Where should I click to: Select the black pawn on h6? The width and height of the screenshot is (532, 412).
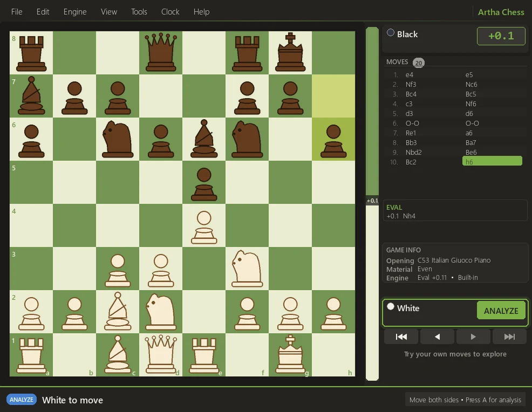pyautogui.click(x=333, y=140)
